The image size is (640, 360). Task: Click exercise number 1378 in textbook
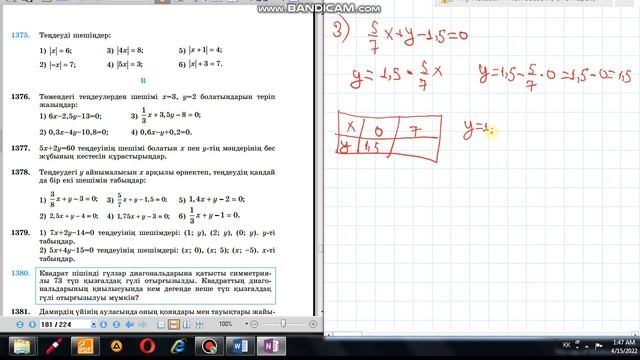point(20,172)
